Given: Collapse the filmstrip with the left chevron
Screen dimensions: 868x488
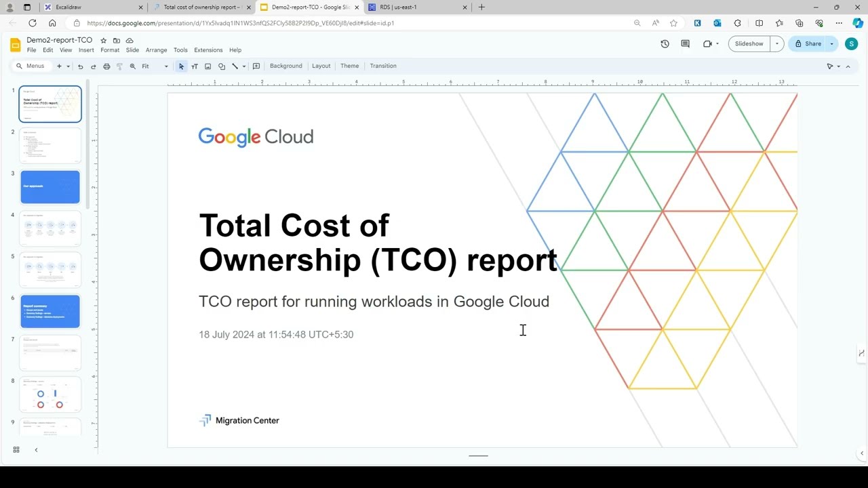Looking at the screenshot, I should [36, 449].
